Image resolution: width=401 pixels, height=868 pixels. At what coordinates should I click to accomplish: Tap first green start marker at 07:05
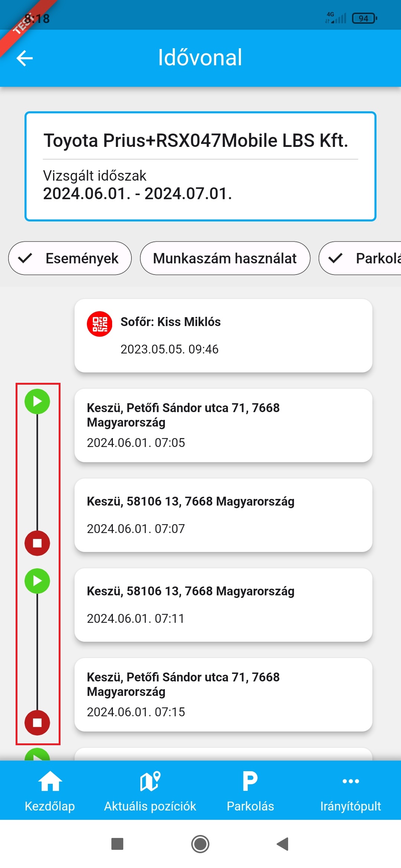click(37, 401)
